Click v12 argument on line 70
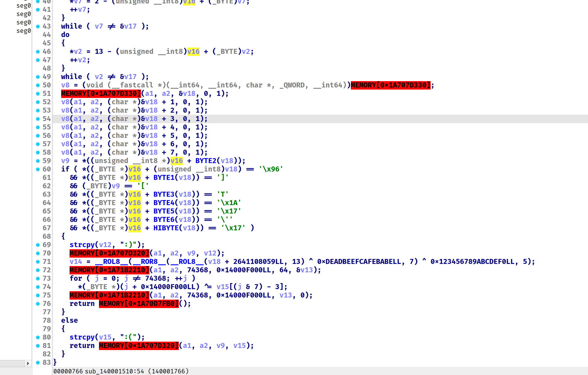Screen dimensions: 588x375 210,253
